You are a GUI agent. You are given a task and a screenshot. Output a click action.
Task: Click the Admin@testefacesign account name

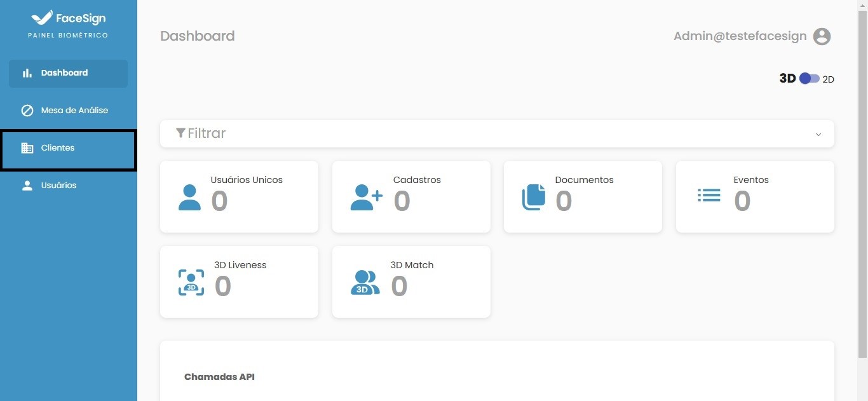(740, 36)
